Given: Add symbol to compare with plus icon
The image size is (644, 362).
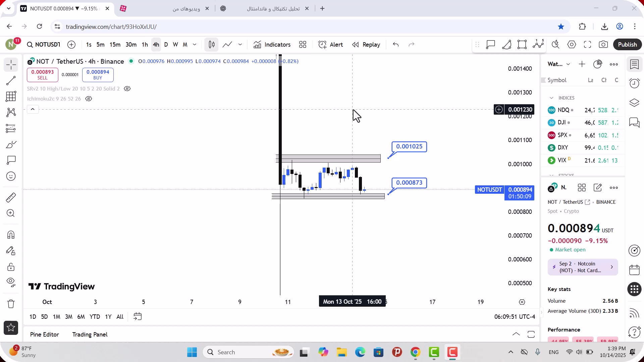Looking at the screenshot, I should pos(71,45).
